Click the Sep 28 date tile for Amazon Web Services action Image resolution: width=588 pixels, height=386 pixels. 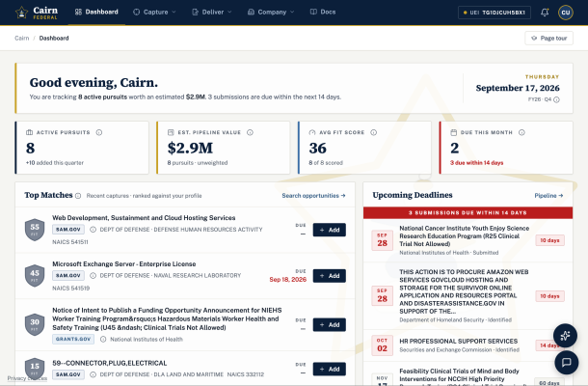tap(382, 295)
